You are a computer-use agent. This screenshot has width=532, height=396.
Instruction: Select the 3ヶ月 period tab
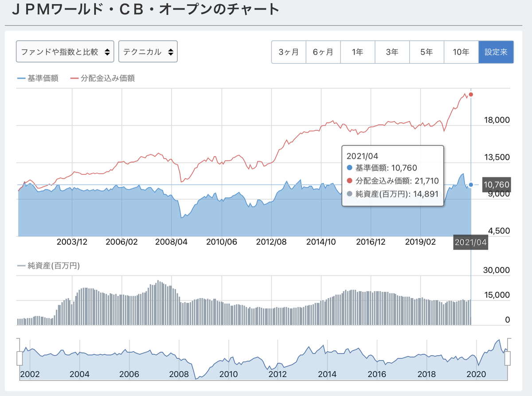(x=289, y=52)
